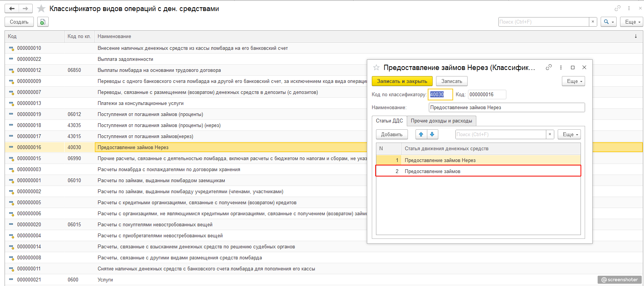Click row icon of code 000000009

pyautogui.click(x=11, y=81)
